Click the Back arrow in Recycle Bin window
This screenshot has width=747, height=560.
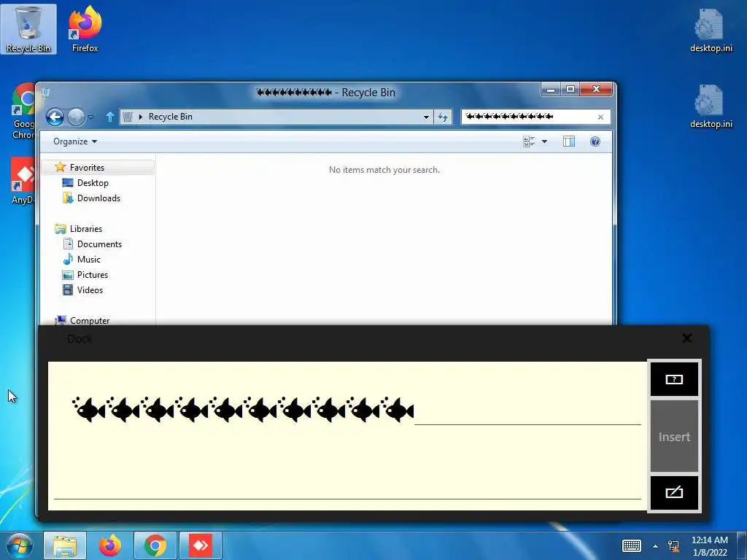55,117
